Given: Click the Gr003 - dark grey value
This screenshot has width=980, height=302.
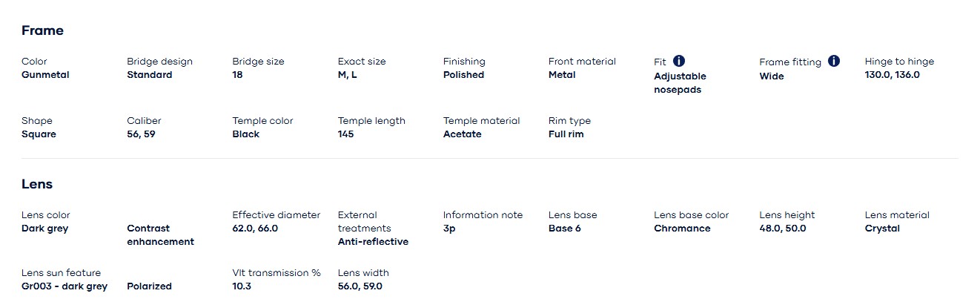Looking at the screenshot, I should [x=64, y=286].
